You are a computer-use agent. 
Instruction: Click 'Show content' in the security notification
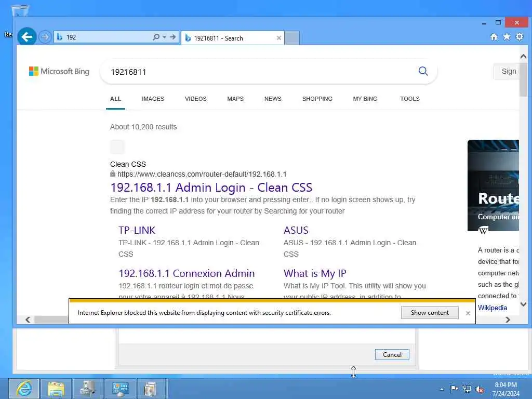(x=430, y=312)
